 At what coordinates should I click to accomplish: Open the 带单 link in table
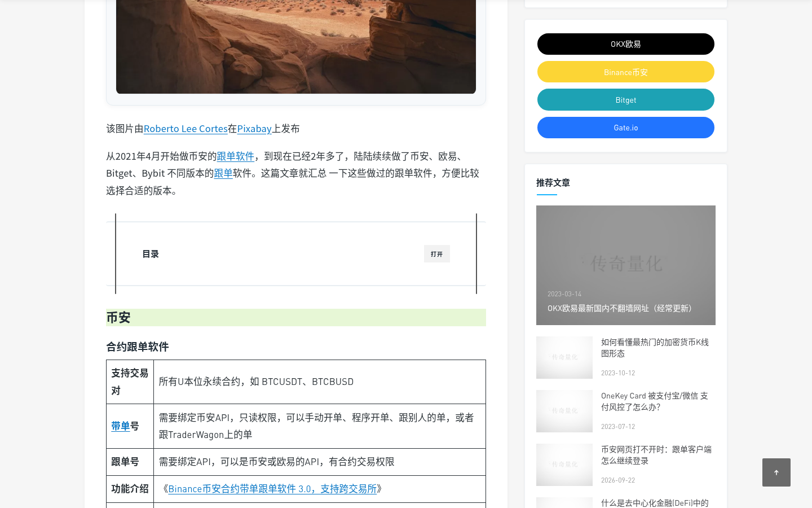click(120, 426)
